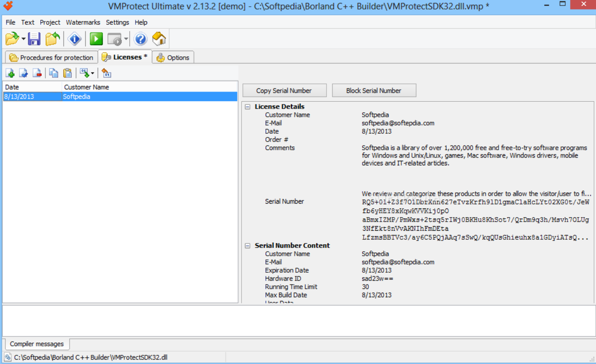Click the VMProtect app icon in title bar

(8, 6)
